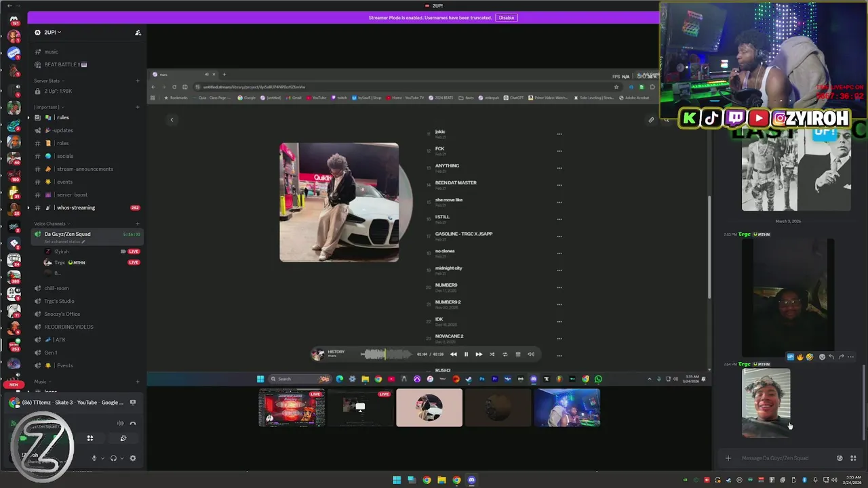Join RECORDING VIDEOS voice channel
Image resolution: width=868 pixels, height=488 pixels.
click(x=87, y=327)
